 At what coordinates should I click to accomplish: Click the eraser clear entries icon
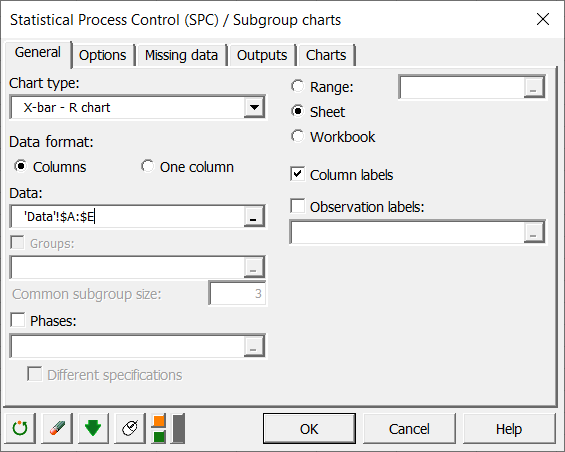[x=57, y=428]
